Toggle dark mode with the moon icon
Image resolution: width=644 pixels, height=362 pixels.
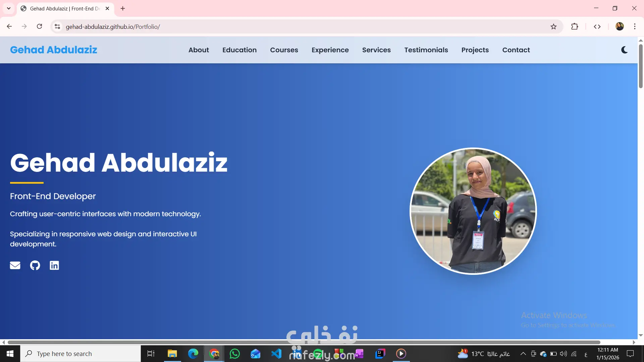pyautogui.click(x=624, y=50)
